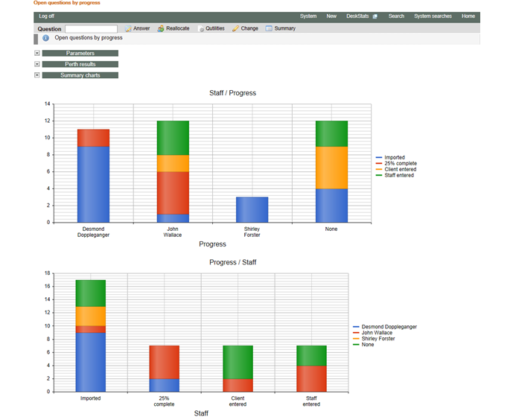Image resolution: width=516 pixels, height=420 pixels.
Task: Click Desmond Doppleganger's blue Imported bar segment
Action: 94,185
